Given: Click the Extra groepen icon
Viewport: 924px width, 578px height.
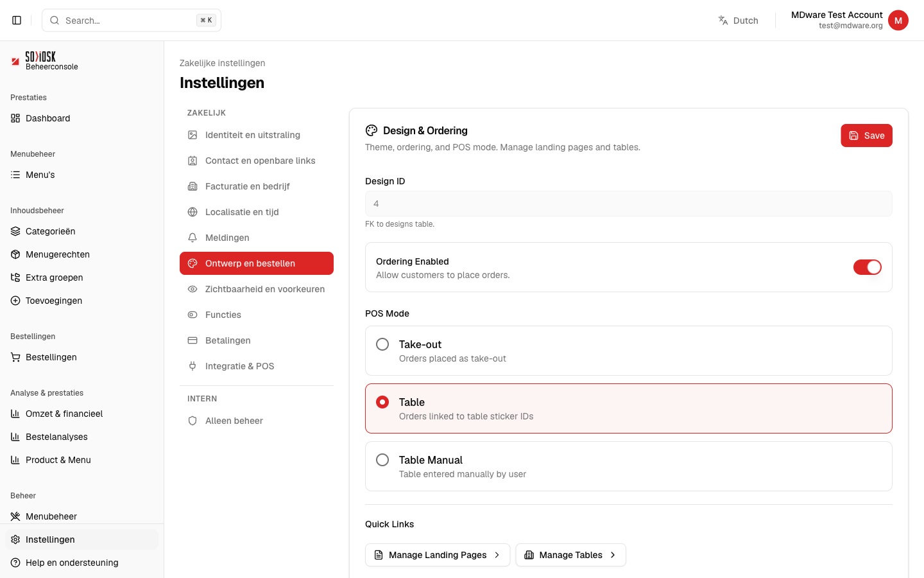Looking at the screenshot, I should pyautogui.click(x=15, y=277).
